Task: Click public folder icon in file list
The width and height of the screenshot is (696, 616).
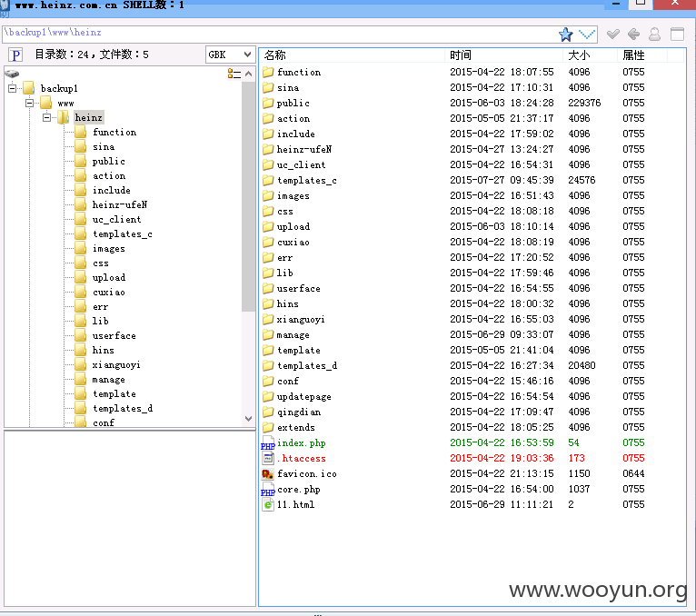Action: pyautogui.click(x=268, y=103)
